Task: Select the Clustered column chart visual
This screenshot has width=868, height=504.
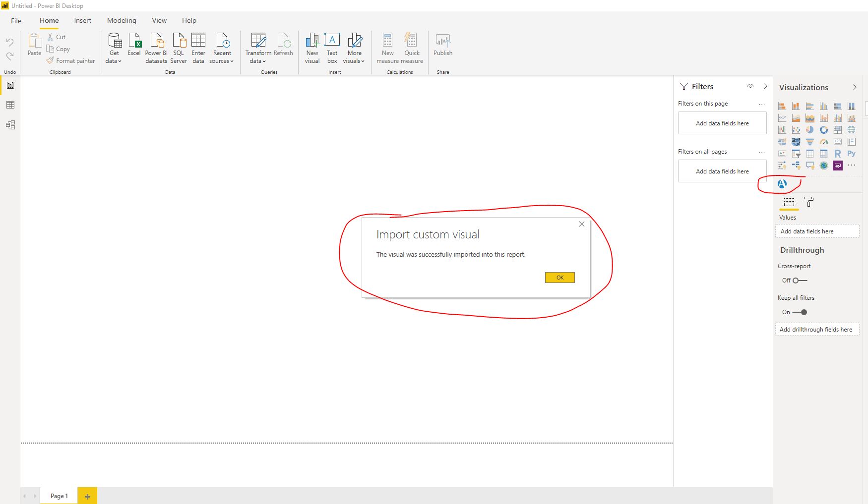Action: point(824,106)
